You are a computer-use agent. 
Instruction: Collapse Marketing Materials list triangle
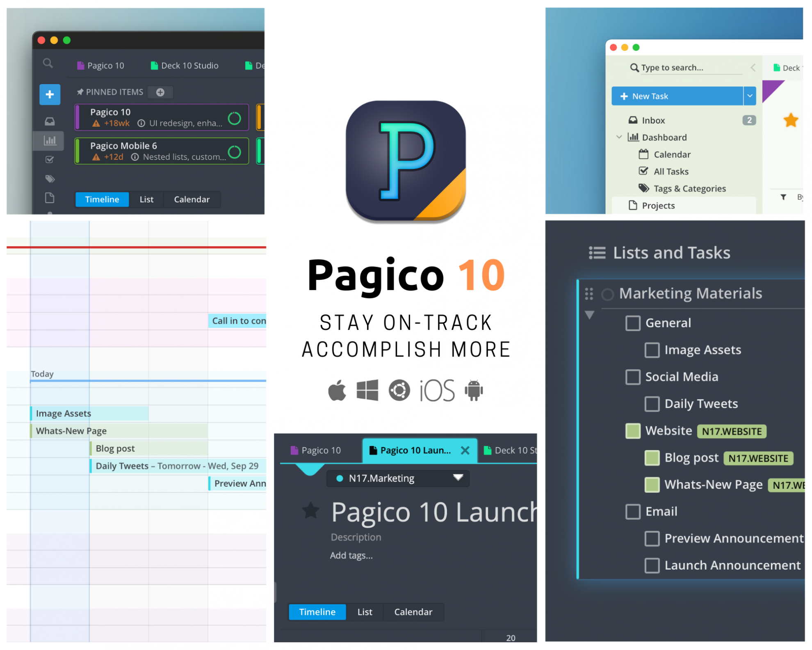589,315
